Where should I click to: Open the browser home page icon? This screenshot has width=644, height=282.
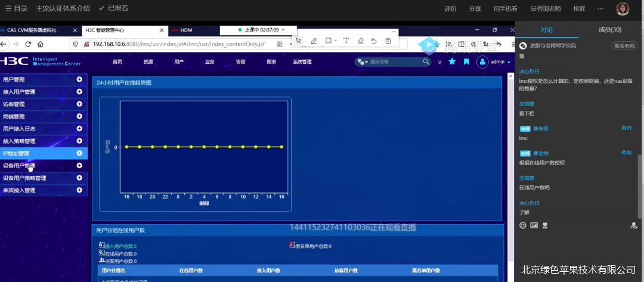click(41, 44)
